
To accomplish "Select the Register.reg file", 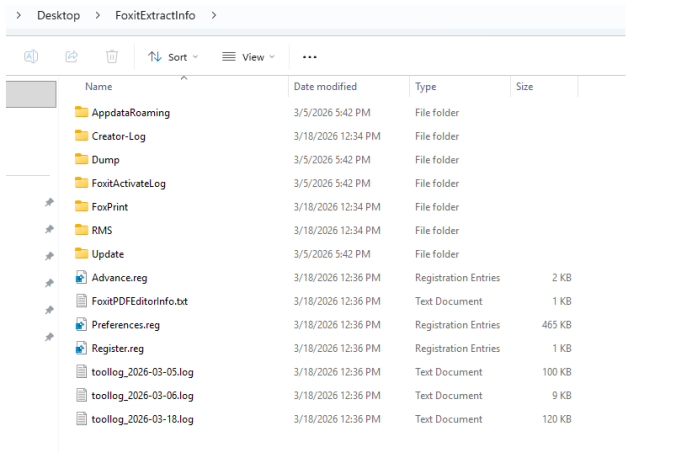I will click(118, 348).
